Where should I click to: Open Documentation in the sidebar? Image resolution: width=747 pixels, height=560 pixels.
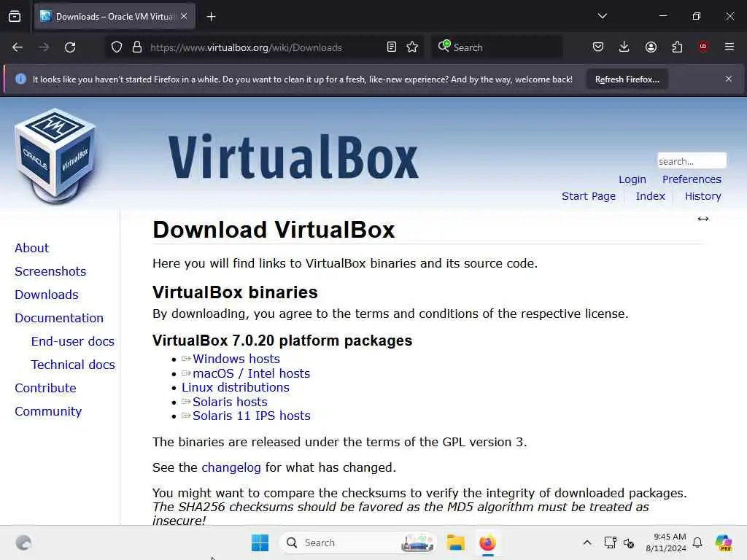(59, 318)
